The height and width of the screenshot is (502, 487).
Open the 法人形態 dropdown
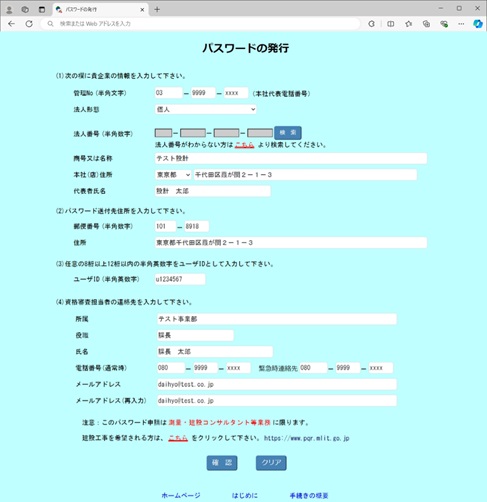pyautogui.click(x=206, y=109)
